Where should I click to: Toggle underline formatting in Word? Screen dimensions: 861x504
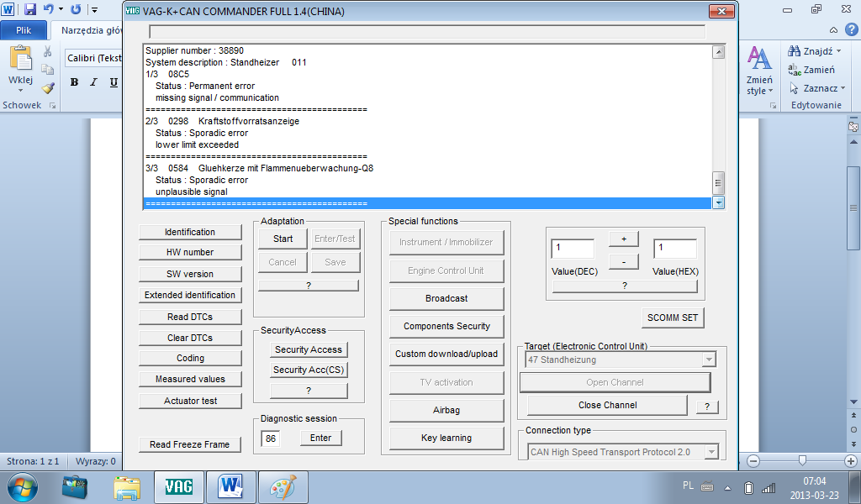(114, 82)
